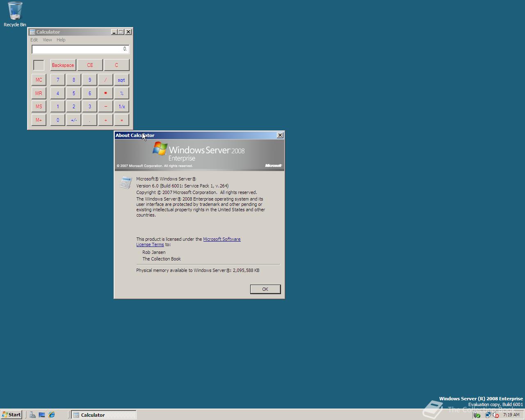
Task: Click the MS memory store button
Action: (39, 107)
